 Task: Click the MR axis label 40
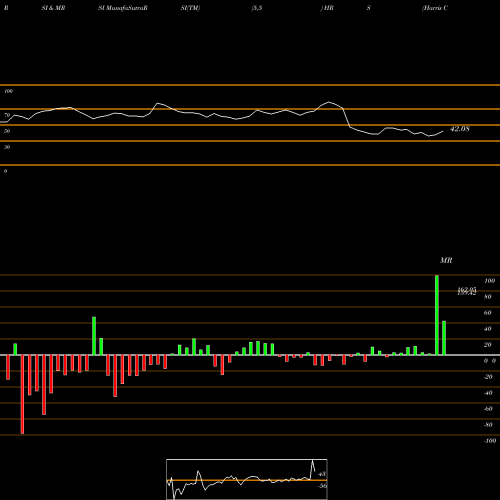point(487,329)
